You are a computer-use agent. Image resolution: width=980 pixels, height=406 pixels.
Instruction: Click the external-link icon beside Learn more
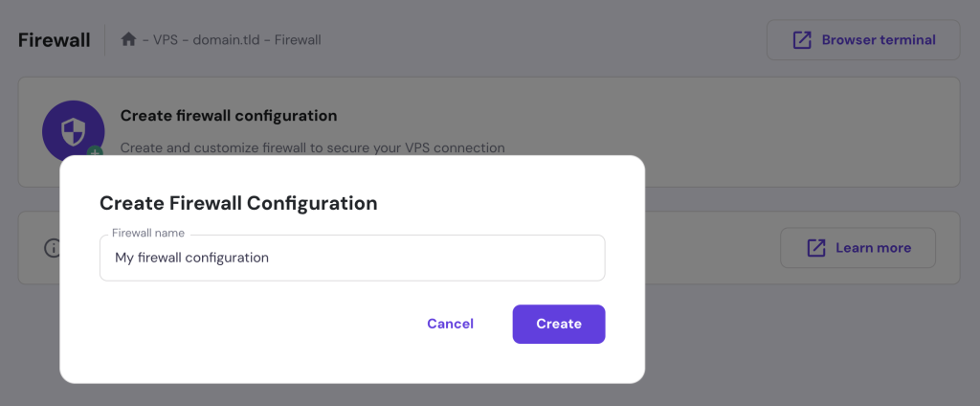click(x=816, y=248)
